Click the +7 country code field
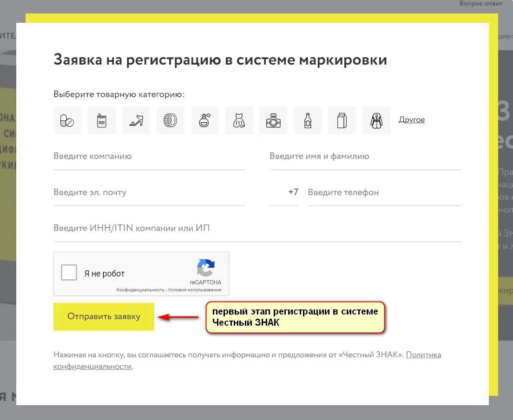513x420 pixels. click(284, 194)
